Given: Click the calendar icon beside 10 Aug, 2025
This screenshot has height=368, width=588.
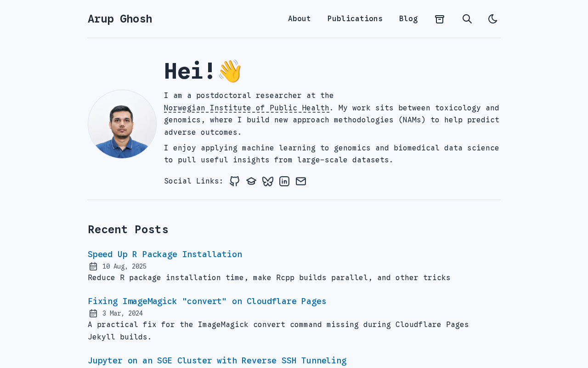Looking at the screenshot, I should (x=93, y=266).
